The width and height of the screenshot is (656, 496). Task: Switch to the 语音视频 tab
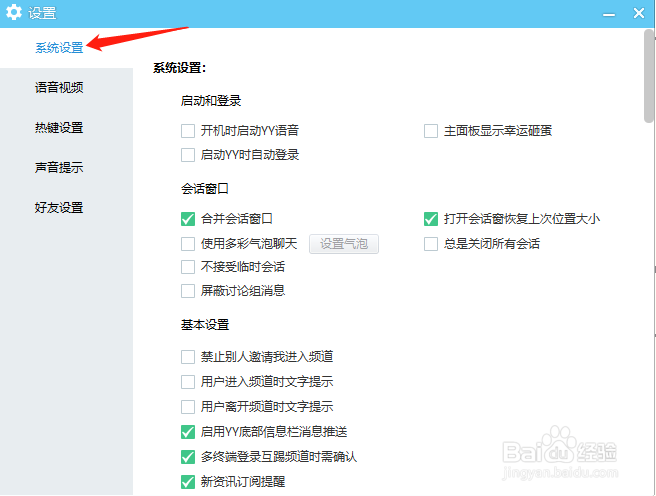[59, 87]
